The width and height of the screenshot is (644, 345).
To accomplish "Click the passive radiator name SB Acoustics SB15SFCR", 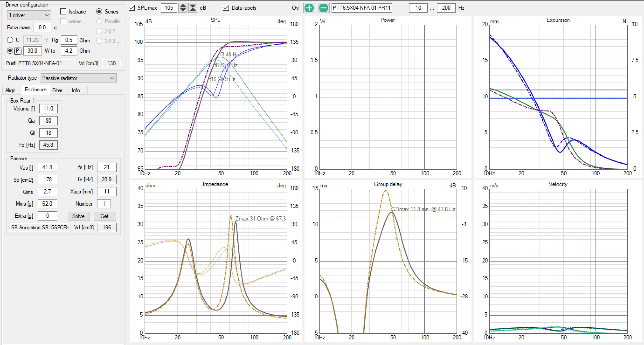I will (x=40, y=228).
